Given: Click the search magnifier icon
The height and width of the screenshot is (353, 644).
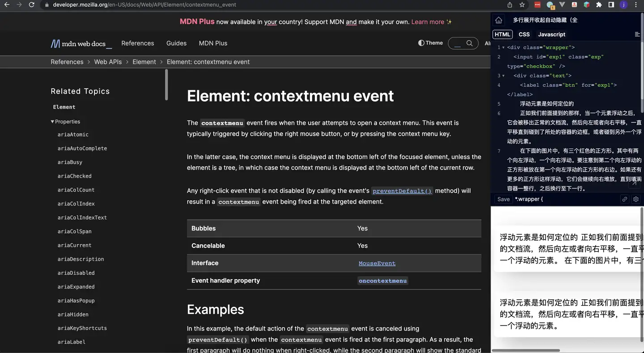Looking at the screenshot, I should pyautogui.click(x=469, y=43).
